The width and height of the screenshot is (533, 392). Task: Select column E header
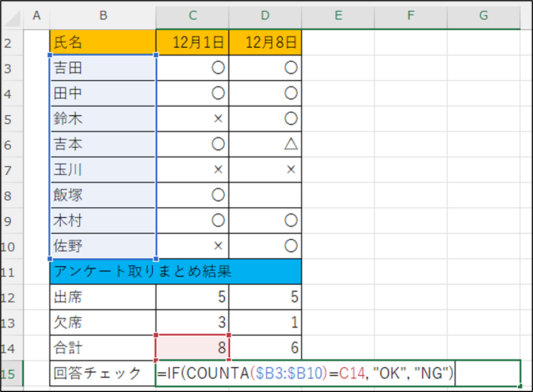click(x=338, y=15)
